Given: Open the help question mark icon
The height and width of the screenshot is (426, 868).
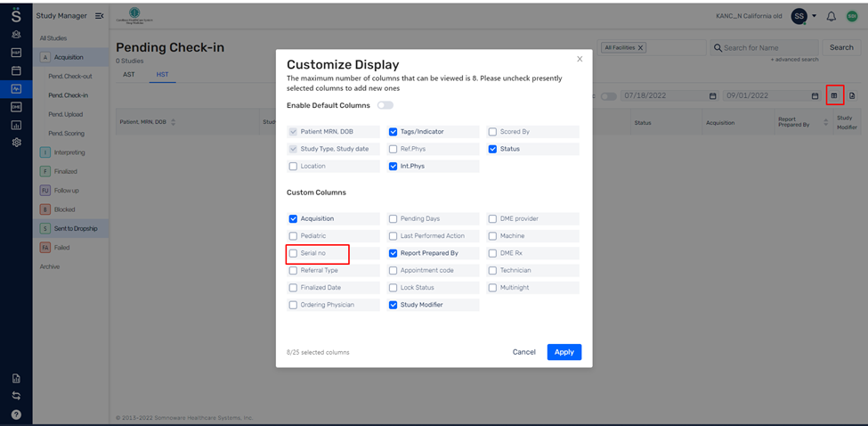Looking at the screenshot, I should tap(16, 414).
